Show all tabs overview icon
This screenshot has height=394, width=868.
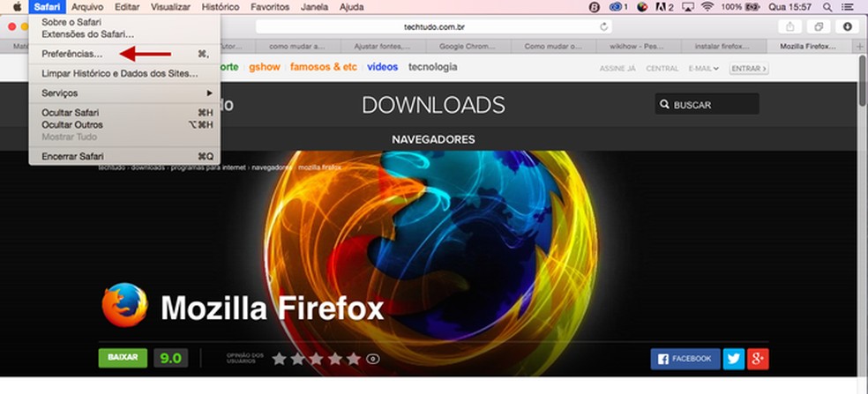[x=819, y=26]
